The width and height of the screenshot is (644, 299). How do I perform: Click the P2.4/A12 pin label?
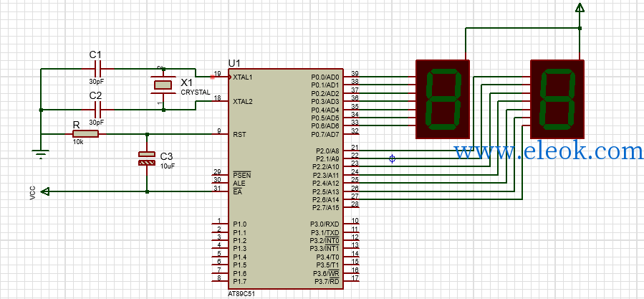pos(326,184)
